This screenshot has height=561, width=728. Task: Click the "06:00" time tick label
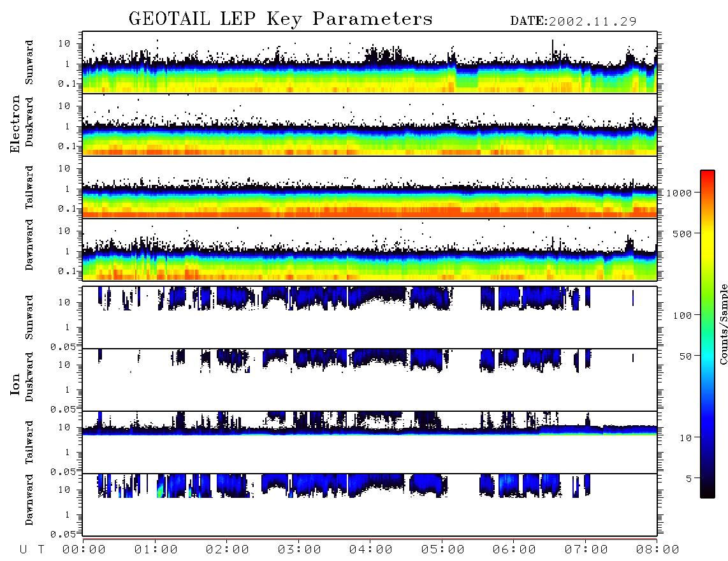point(514,550)
